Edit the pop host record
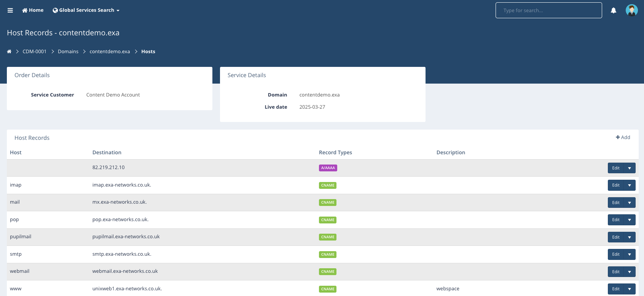This screenshot has height=296, width=644. (x=615, y=220)
